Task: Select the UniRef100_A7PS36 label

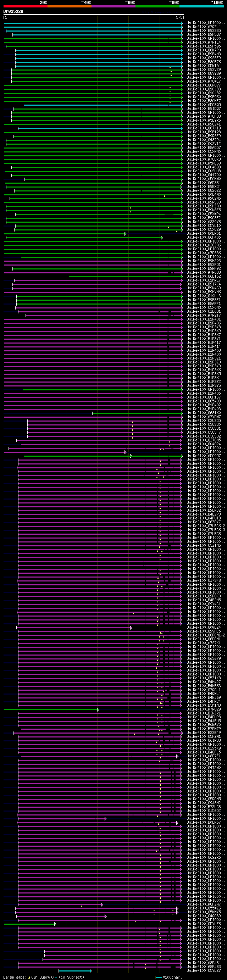Action: pos(203,253)
